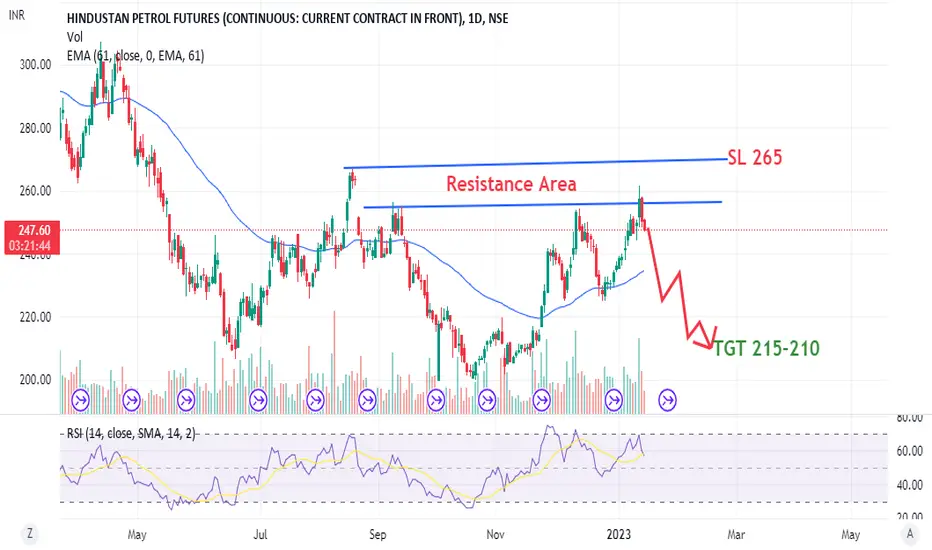Click the Mar date on time axis

click(736, 535)
